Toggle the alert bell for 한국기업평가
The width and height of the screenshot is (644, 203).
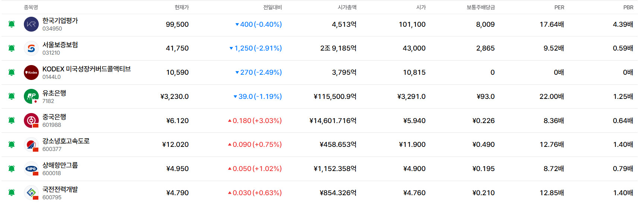[12, 24]
